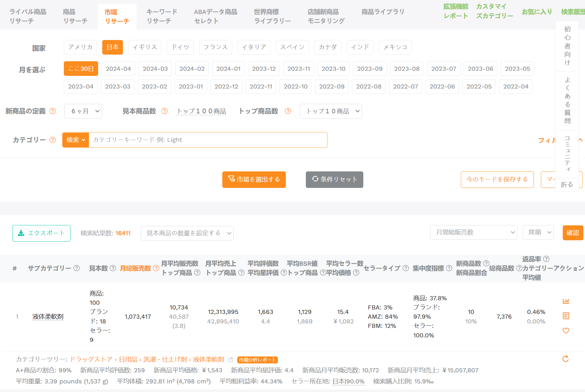Open the 月間総販売数 sort dropdown
Viewport: 585px width, 392px height.
(474, 233)
